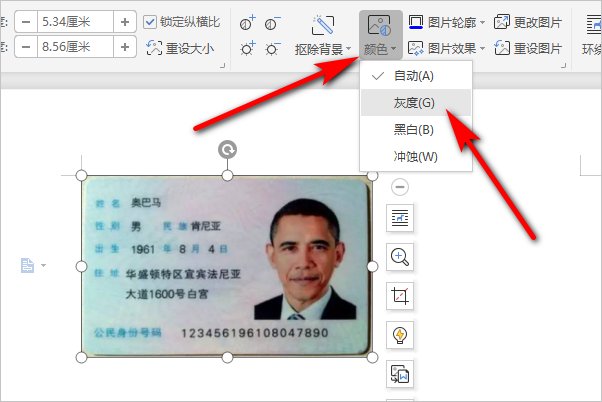
Task: Click the rotate handle above image
Action: point(227,150)
